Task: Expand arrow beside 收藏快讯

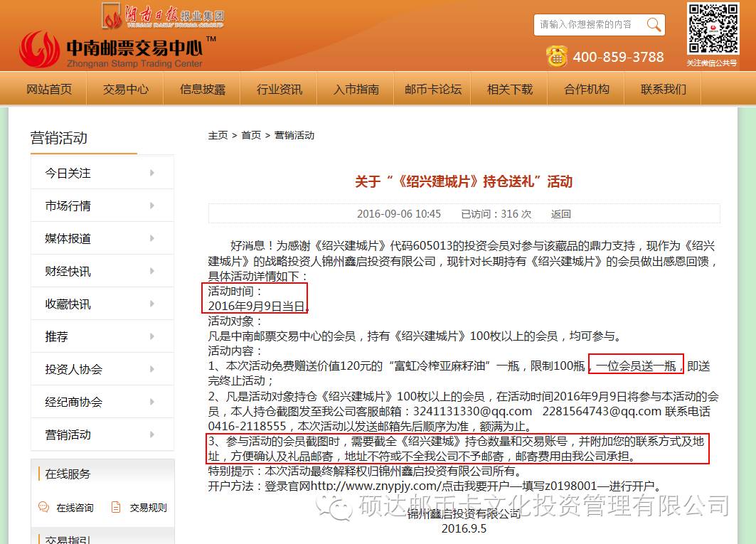Action: 152,304
